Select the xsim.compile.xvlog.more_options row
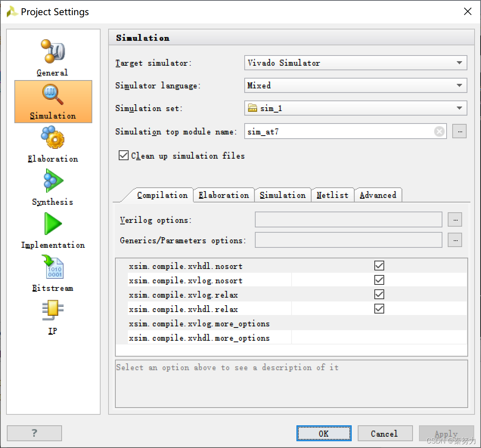The image size is (481, 448). point(292,324)
